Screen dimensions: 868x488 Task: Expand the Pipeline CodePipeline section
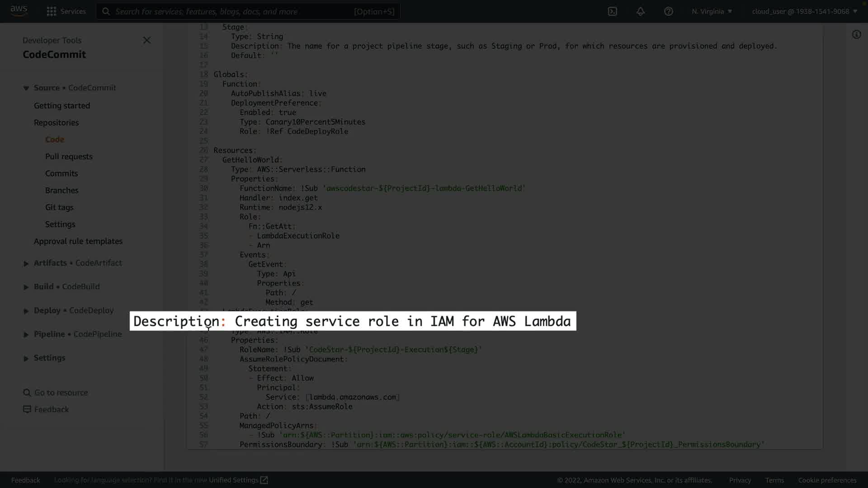26,334
